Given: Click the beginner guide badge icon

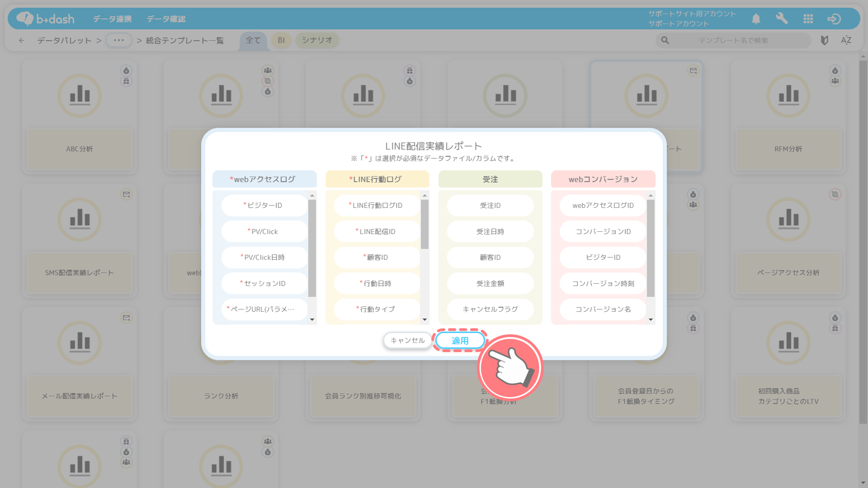Looking at the screenshot, I should click(825, 40).
